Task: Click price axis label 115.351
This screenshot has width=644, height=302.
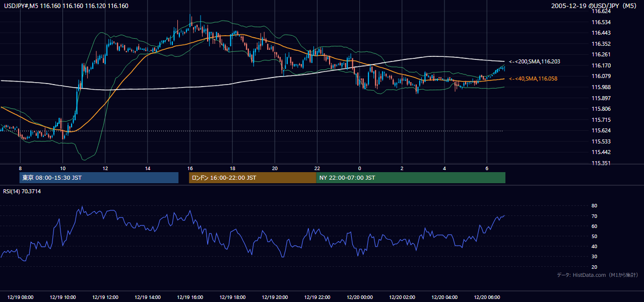Action: coord(601,163)
